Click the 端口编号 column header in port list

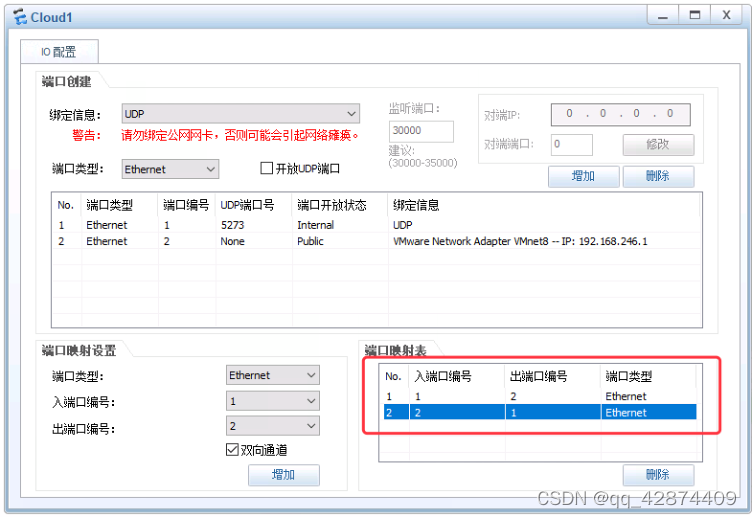coord(187,205)
